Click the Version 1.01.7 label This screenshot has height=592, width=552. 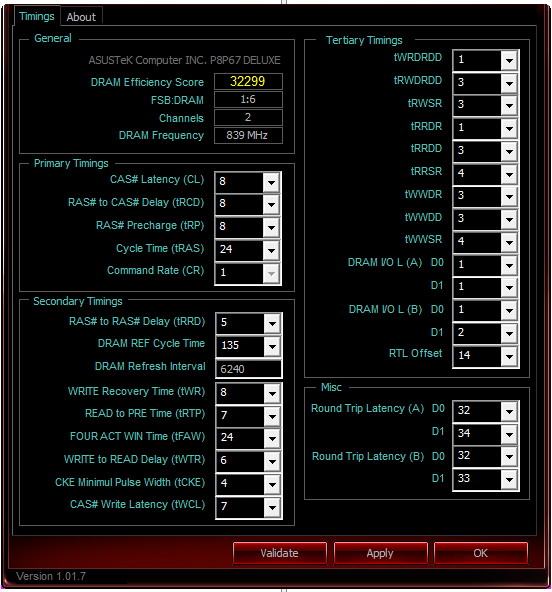pyautogui.click(x=51, y=576)
